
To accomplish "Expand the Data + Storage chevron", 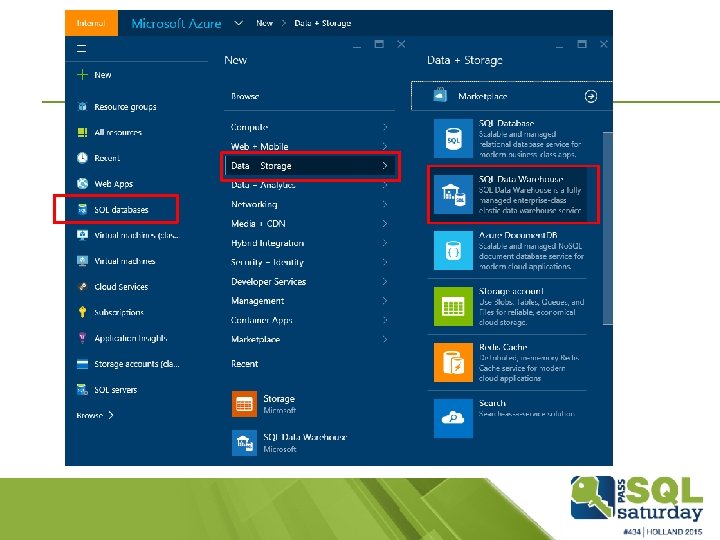I will (385, 166).
